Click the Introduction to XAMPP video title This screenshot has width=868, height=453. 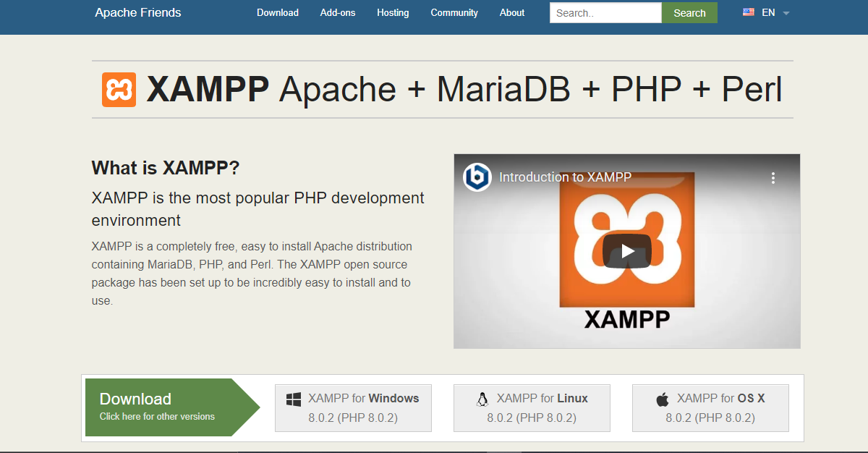tap(565, 177)
